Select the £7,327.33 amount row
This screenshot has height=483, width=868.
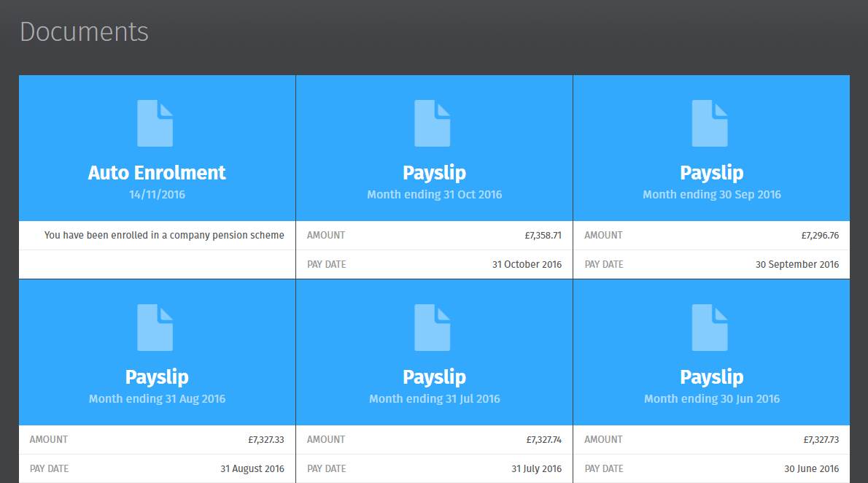(157, 440)
